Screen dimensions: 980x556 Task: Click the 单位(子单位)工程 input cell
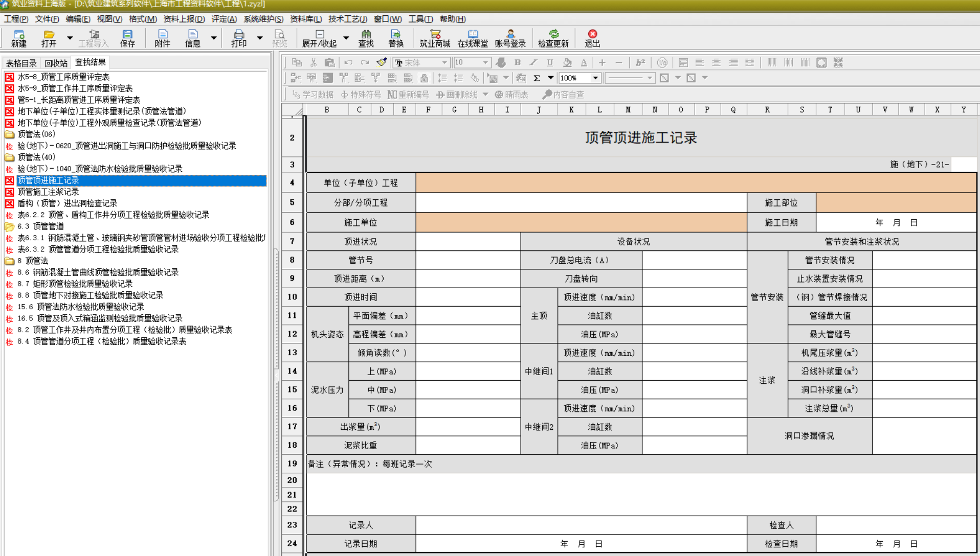[x=696, y=183]
